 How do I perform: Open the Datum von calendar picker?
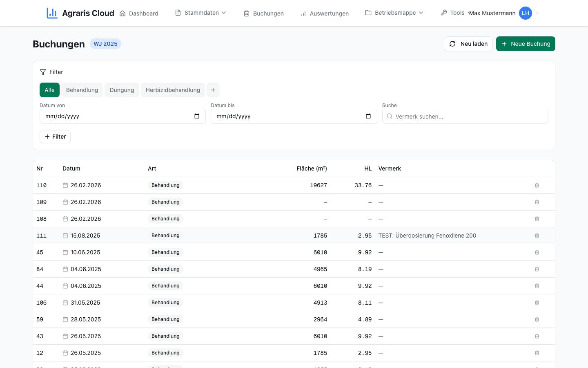pyautogui.click(x=197, y=116)
